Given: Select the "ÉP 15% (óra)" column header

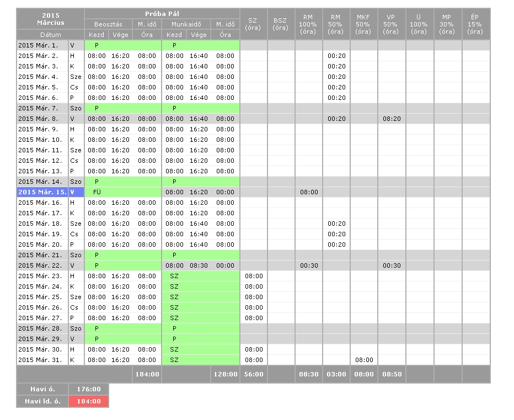Looking at the screenshot, I should click(475, 24).
